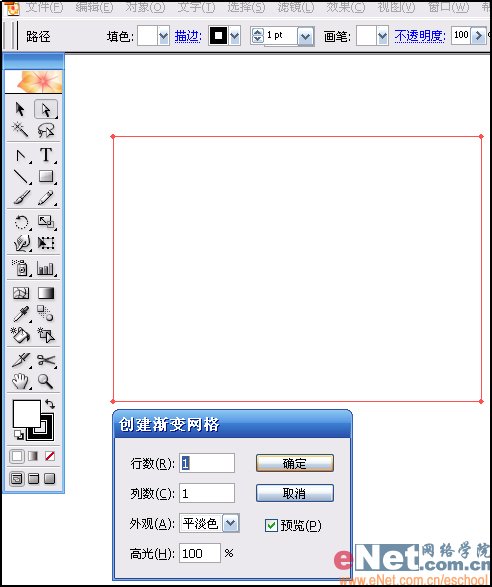
Task: Open the 描边 stroke color dropdown
Action: (x=234, y=36)
